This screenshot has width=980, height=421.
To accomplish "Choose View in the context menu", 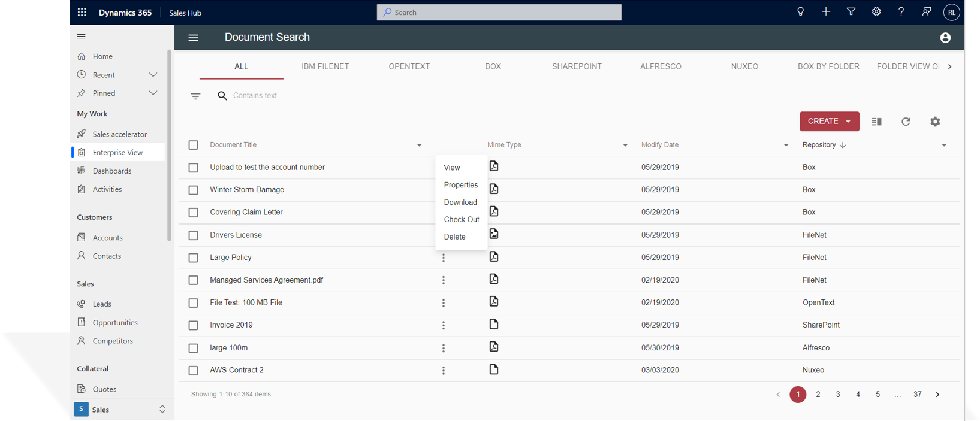I will (452, 168).
